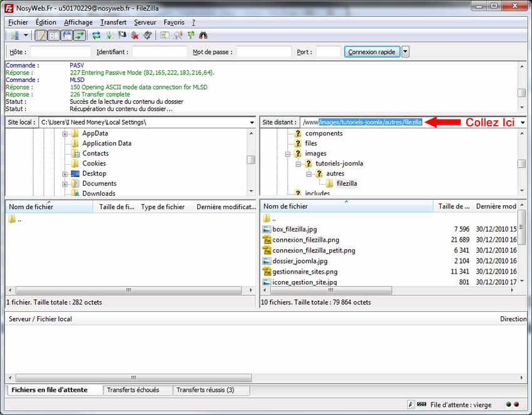The image size is (532, 415).
Task: Click the dossier_joomla.jpg file icon
Action: [x=267, y=261]
